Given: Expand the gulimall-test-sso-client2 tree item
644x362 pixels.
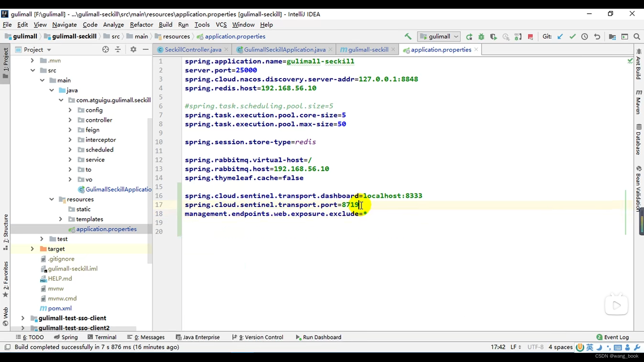Looking at the screenshot, I should pos(22,327).
